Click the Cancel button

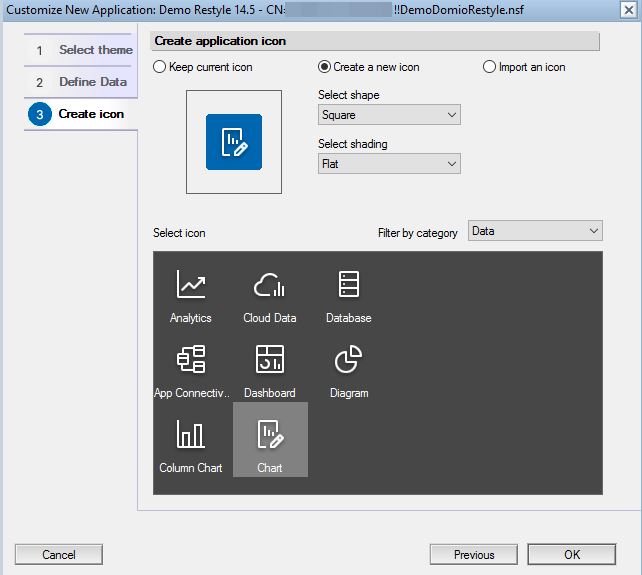coord(59,555)
